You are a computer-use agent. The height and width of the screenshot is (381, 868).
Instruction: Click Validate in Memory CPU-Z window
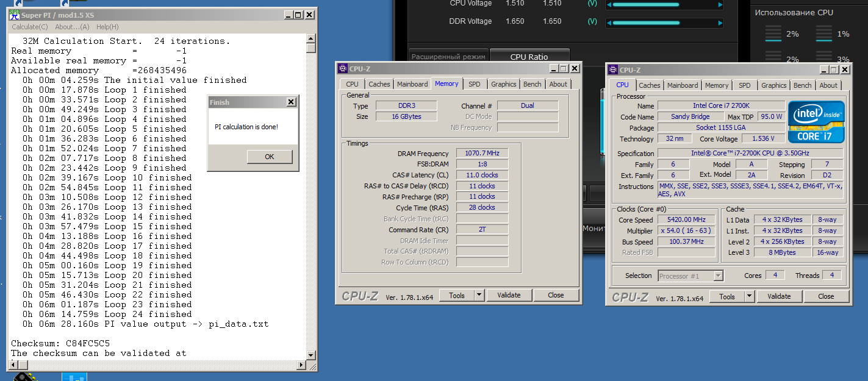[x=509, y=295]
